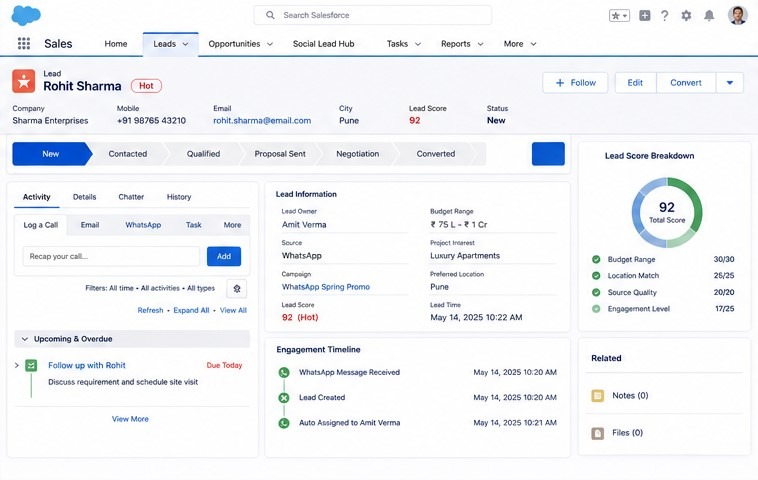The width and height of the screenshot is (758, 480).
Task: Click the Location Match green check icon
Action: point(596,276)
